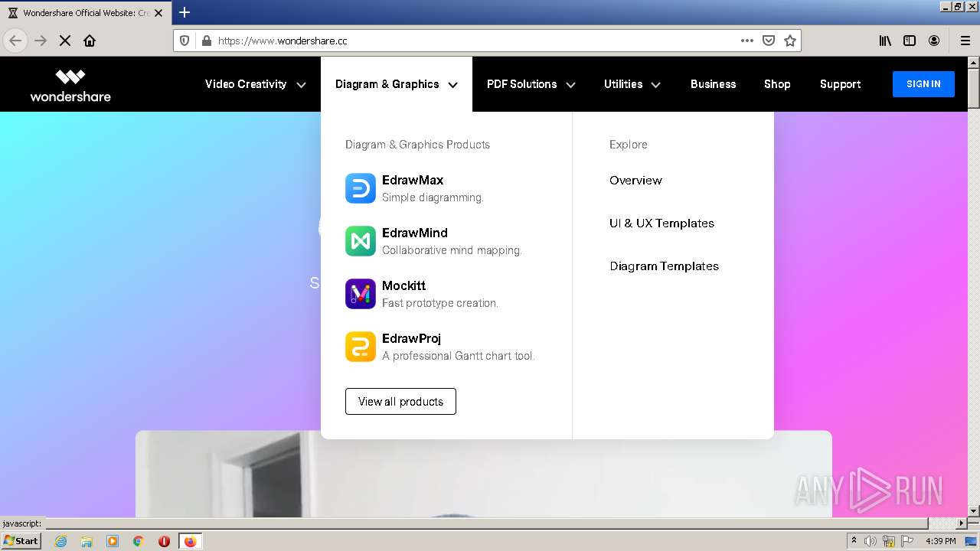Open EdrawProj title link
Screen dimensions: 980x551
tap(412, 339)
